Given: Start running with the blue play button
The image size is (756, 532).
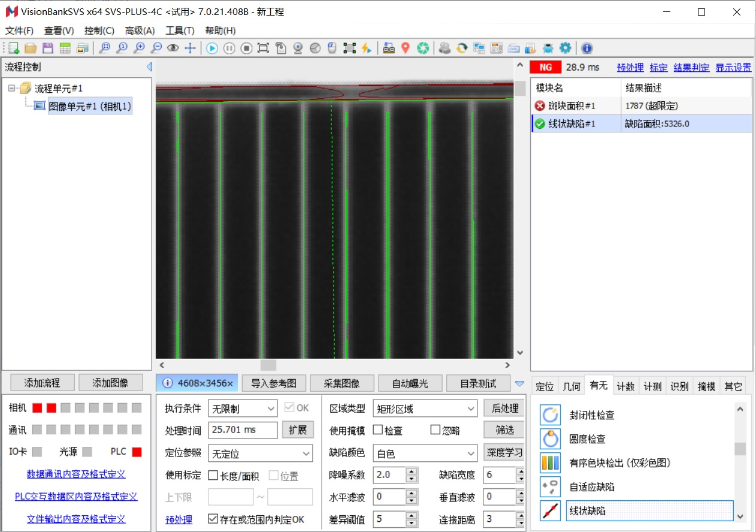Looking at the screenshot, I should click(212, 49).
